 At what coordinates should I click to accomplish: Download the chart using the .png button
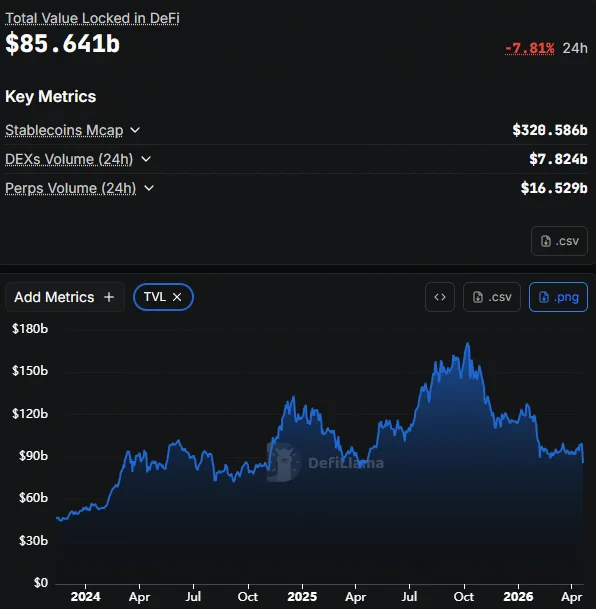pyautogui.click(x=558, y=297)
